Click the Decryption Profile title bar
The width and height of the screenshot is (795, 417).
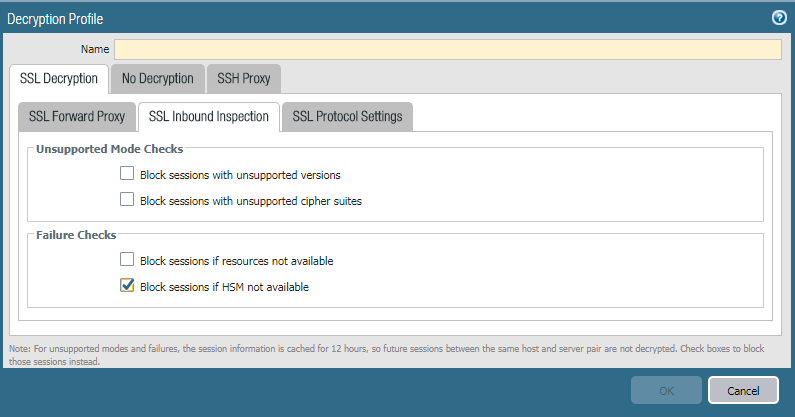coord(300,18)
